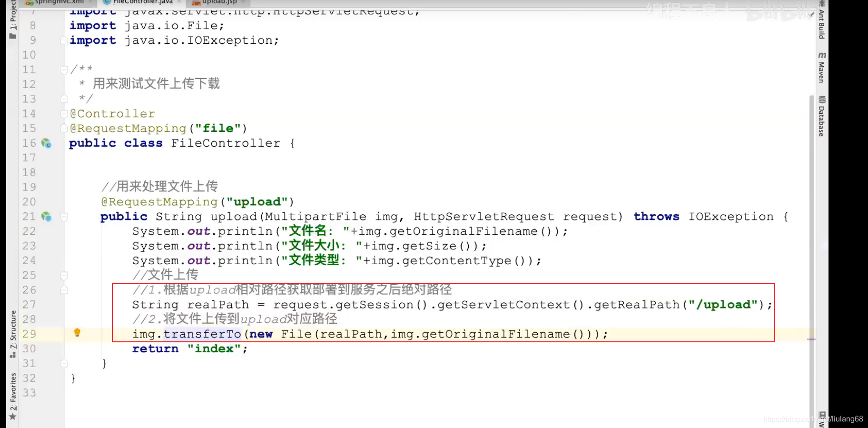Viewport: 868px width, 428px height.
Task: Click the "index" string literal
Action: click(214, 349)
